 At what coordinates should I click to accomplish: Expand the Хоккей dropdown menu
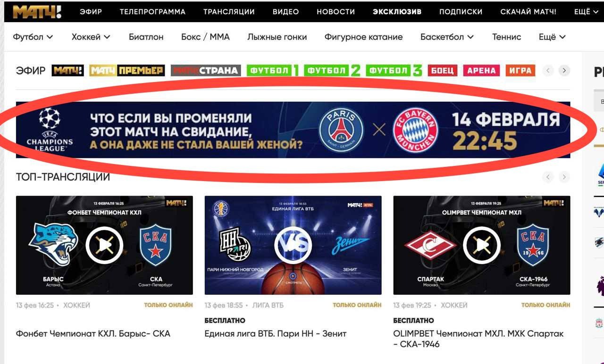pos(91,37)
